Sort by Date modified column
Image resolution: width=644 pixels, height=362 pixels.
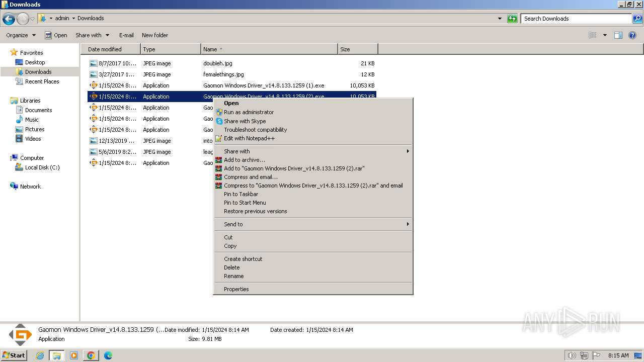[x=111, y=49]
